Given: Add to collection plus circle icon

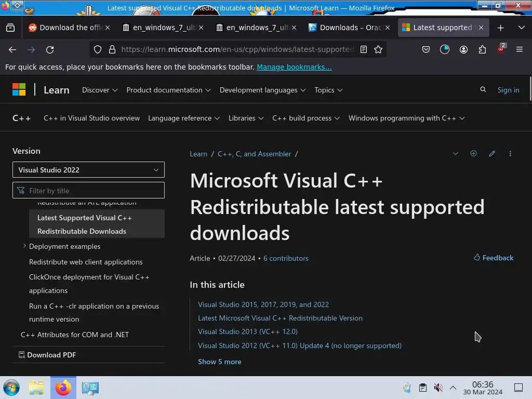Looking at the screenshot, I should point(473,153).
